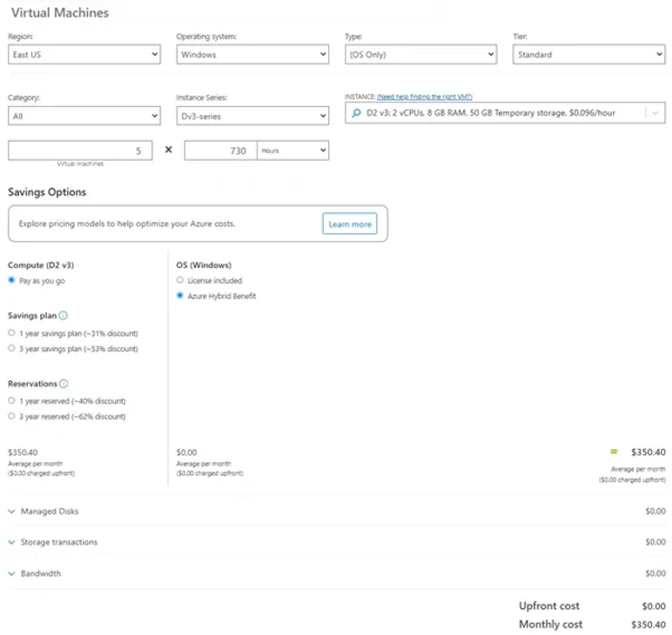Click the Savings Options heading
The height and width of the screenshot is (635, 672).
click(x=47, y=192)
